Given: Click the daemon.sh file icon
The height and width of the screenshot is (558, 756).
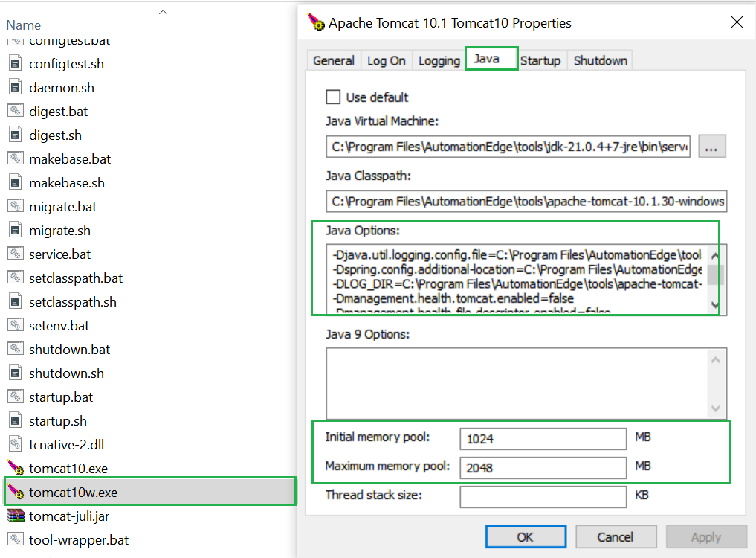Looking at the screenshot, I should (16, 87).
